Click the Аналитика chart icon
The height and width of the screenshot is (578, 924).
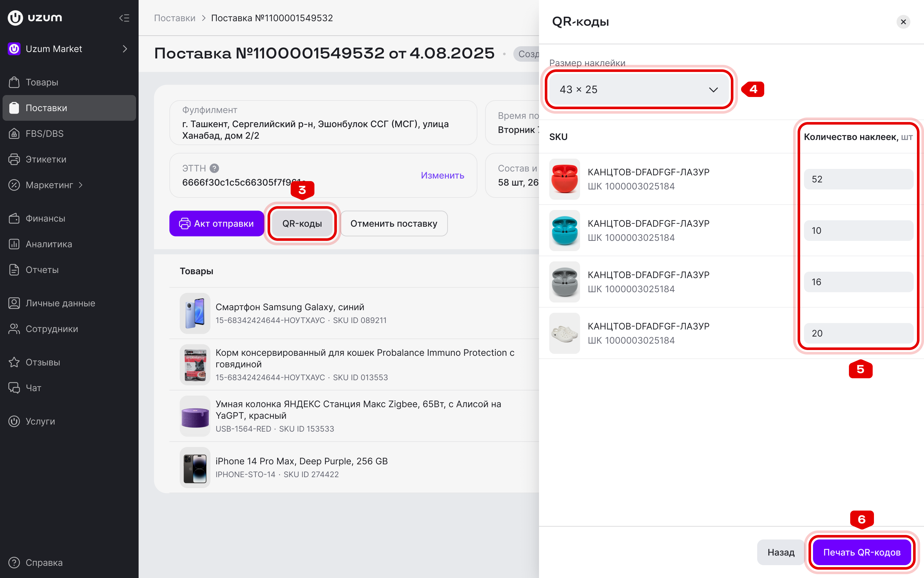click(x=14, y=244)
